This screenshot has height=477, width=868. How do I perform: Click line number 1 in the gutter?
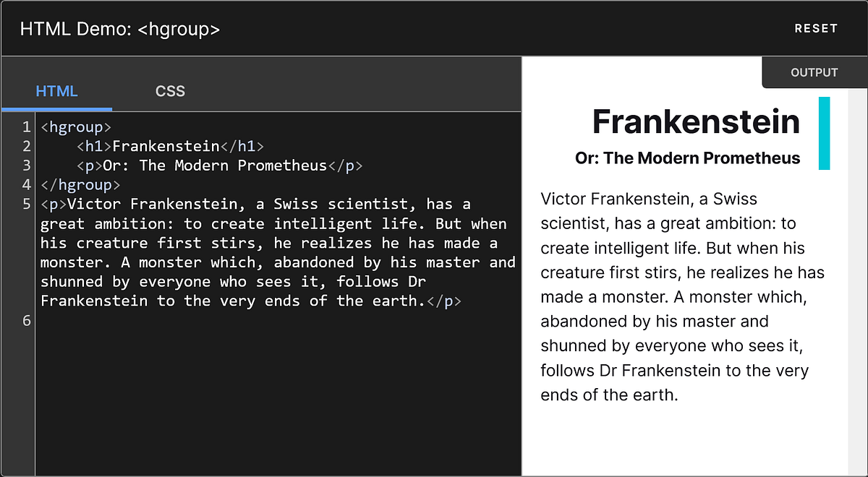(27, 126)
